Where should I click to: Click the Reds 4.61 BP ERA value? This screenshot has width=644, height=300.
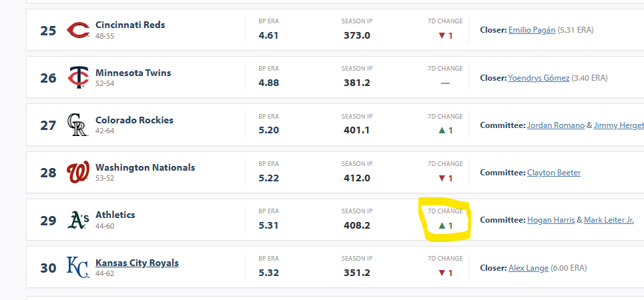(x=268, y=35)
